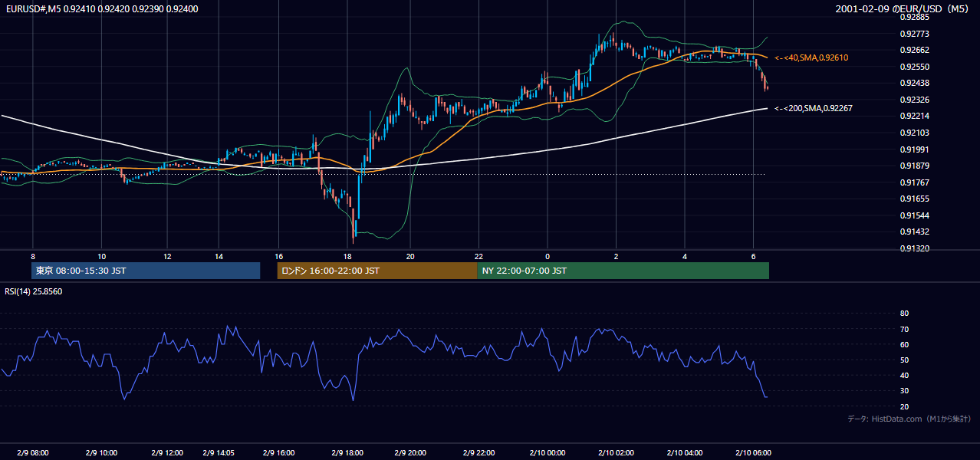This screenshot has width=980, height=460.
Task: Click RSI scale value 40
Action: pyautogui.click(x=904, y=375)
